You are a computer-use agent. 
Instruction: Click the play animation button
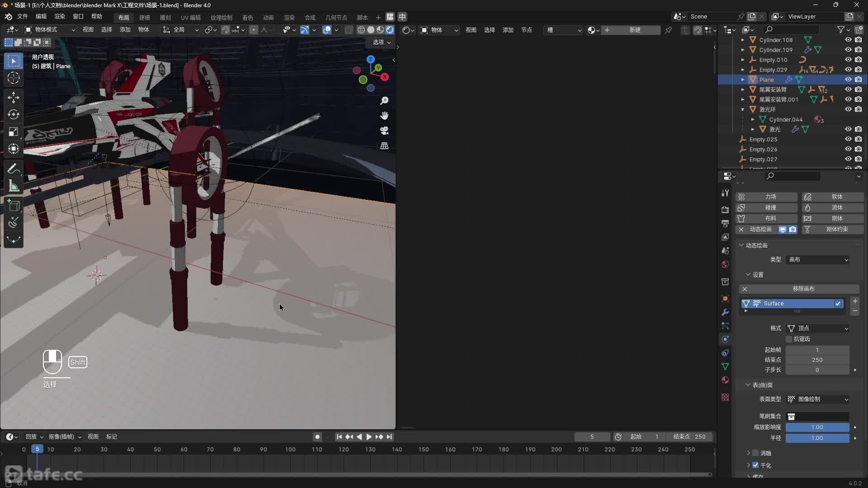pyautogui.click(x=369, y=437)
